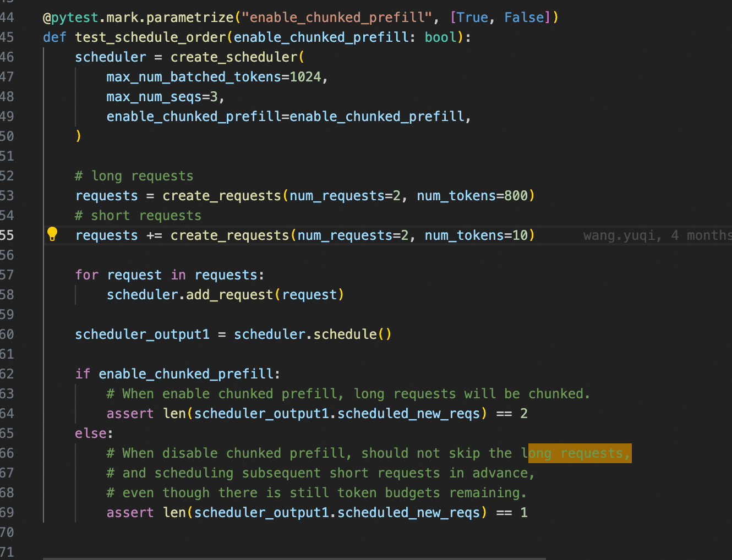
Task: Click the function name test_schedule_order
Action: (150, 37)
